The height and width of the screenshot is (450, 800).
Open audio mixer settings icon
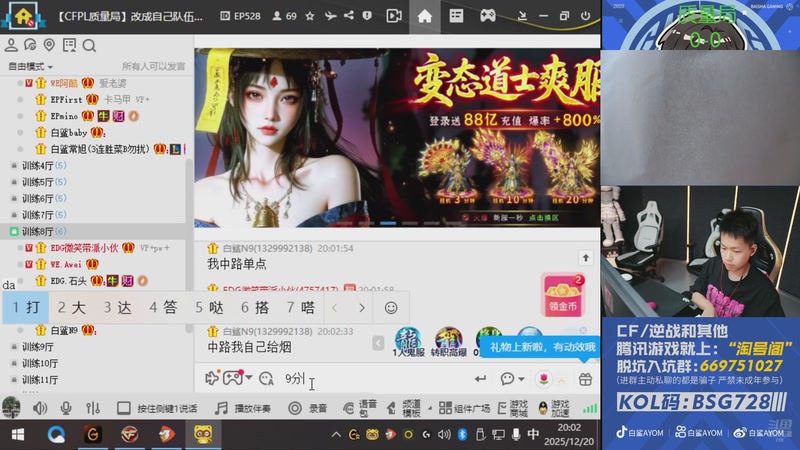[x=93, y=408]
